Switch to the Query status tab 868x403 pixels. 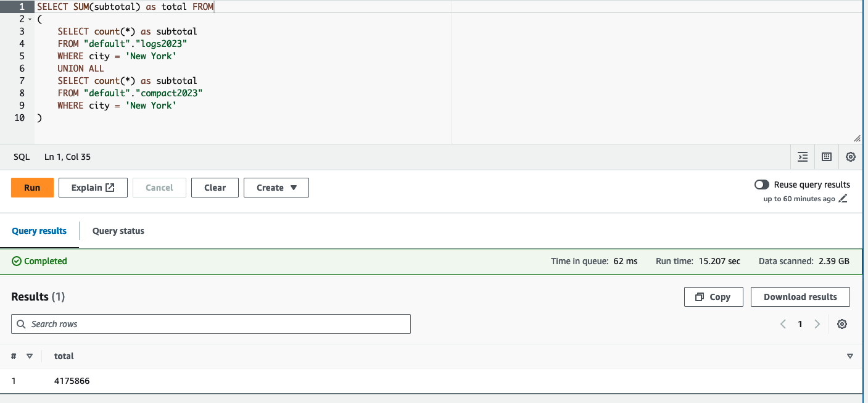pyautogui.click(x=118, y=230)
